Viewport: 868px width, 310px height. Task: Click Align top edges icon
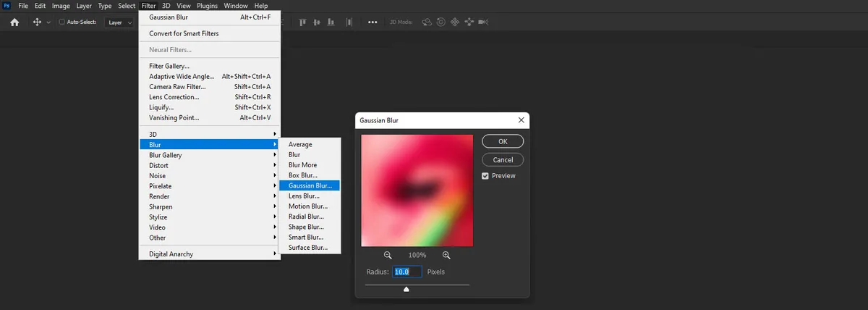click(x=302, y=22)
